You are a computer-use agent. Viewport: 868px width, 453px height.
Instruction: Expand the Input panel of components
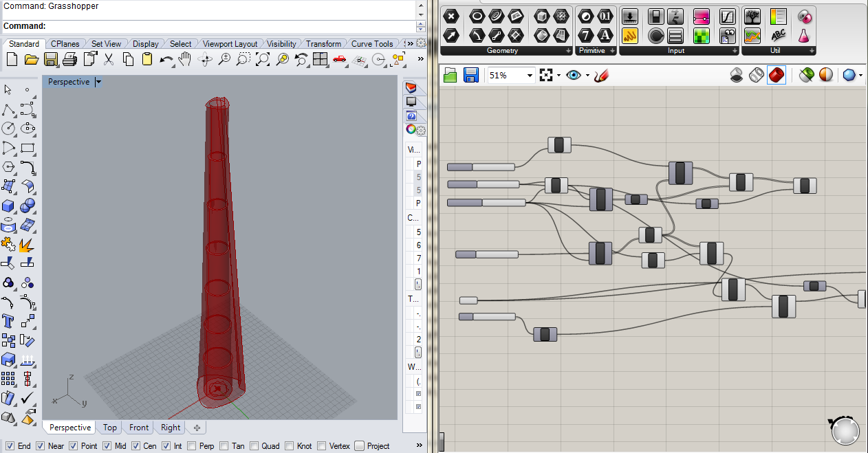coord(734,52)
